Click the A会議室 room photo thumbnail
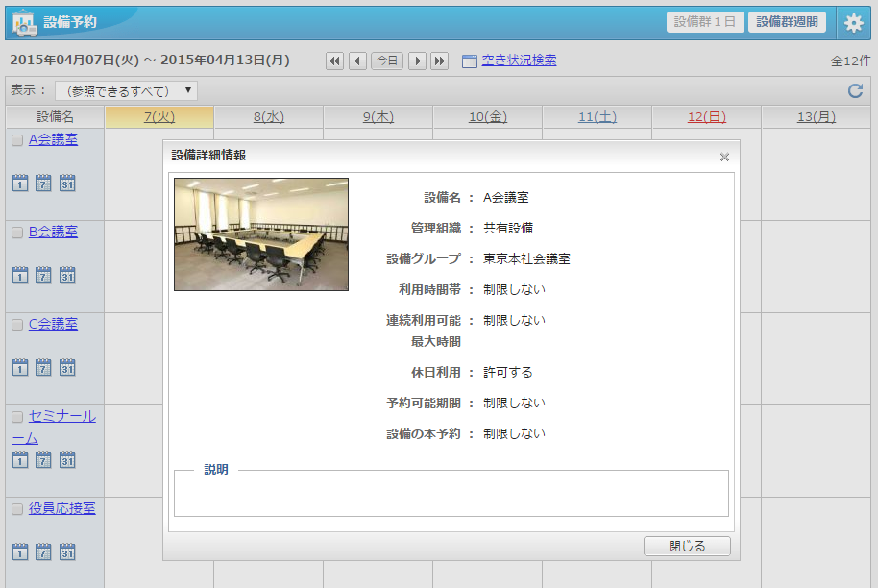Viewport: 878px width, 588px height. 261,234
